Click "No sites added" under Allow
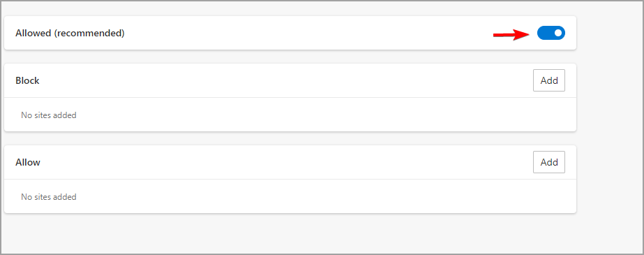The height and width of the screenshot is (255, 644). [48, 197]
